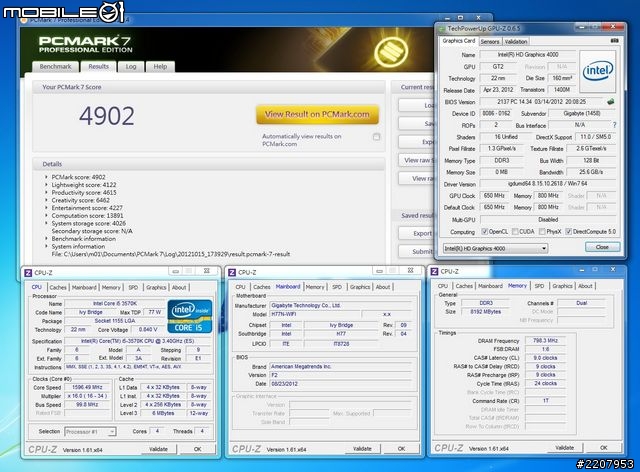
Task: Expand the Benchmark information row
Action: click(x=46, y=238)
